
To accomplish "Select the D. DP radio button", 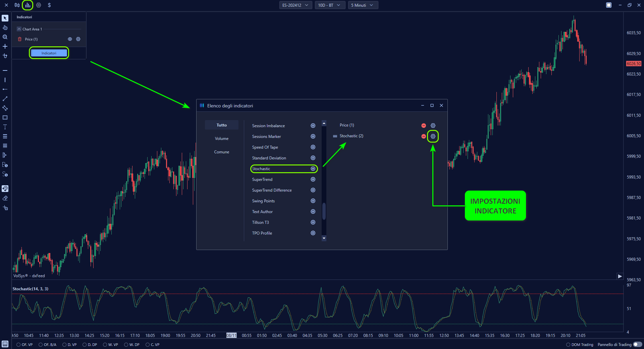I will tap(85, 345).
